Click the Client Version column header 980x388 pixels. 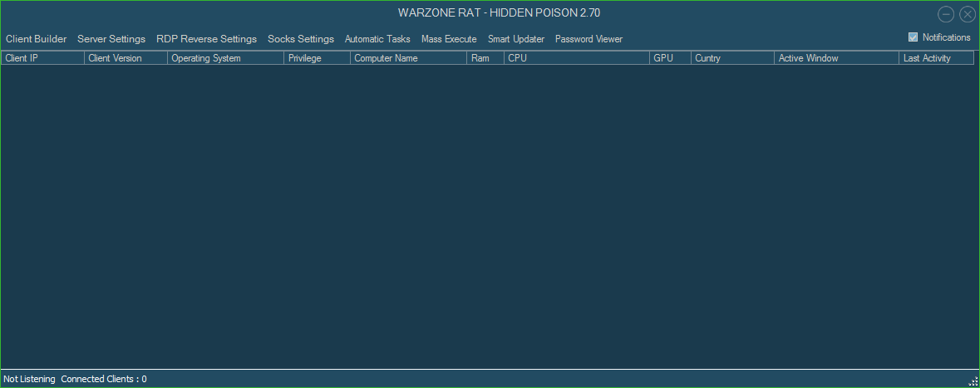coord(126,58)
